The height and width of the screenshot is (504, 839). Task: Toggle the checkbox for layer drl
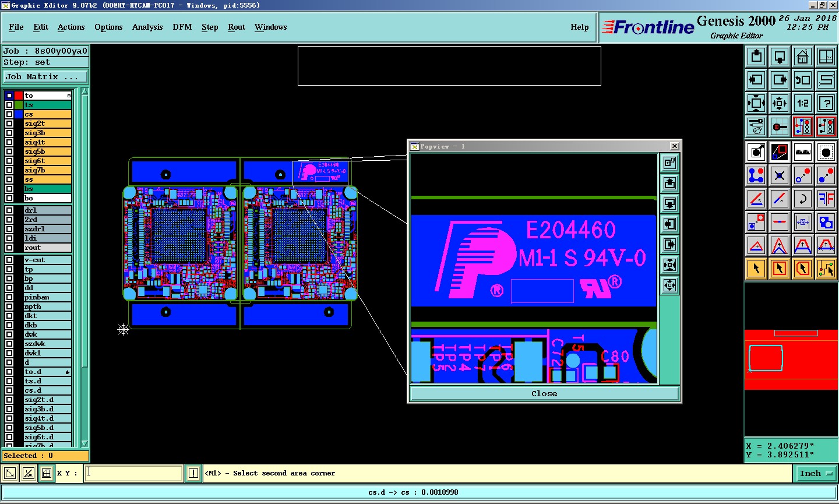(9, 210)
